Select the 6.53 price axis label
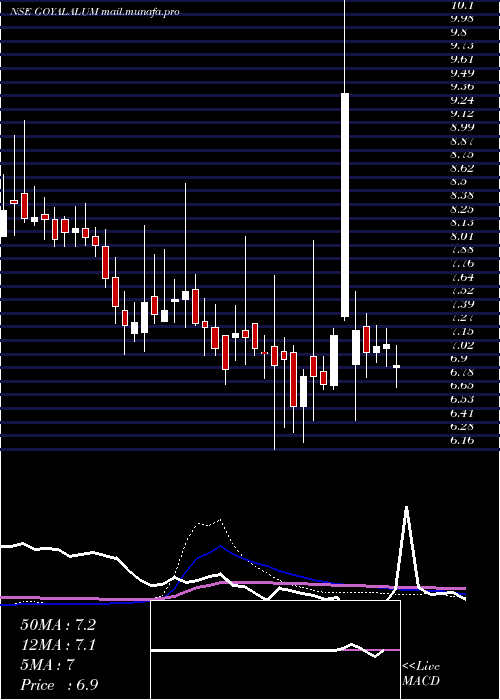500x700 pixels. pos(462,399)
